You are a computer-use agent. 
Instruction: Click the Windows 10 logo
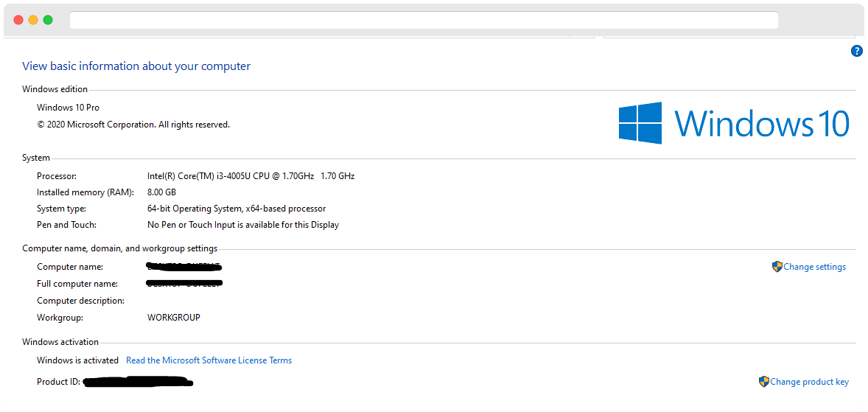pyautogui.click(x=734, y=123)
